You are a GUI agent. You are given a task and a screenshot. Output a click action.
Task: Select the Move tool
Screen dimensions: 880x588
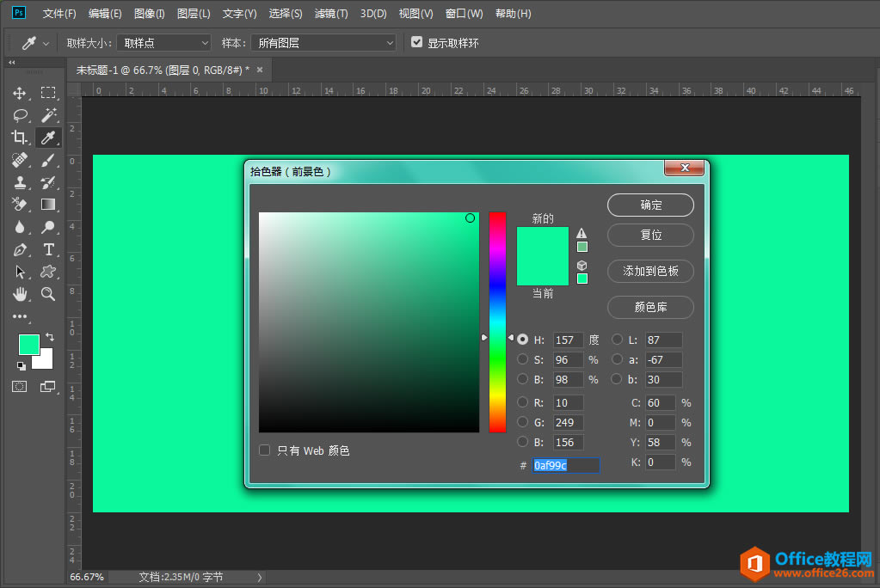click(x=20, y=93)
